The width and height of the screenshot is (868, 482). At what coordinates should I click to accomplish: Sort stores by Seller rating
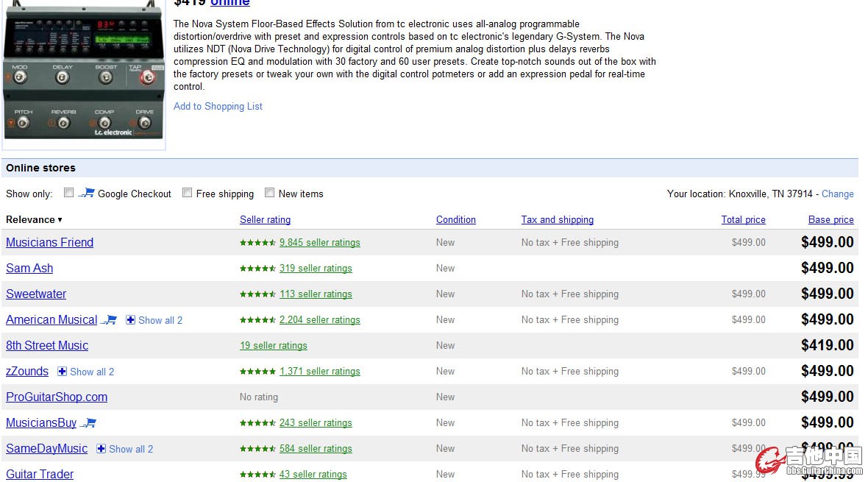click(265, 219)
